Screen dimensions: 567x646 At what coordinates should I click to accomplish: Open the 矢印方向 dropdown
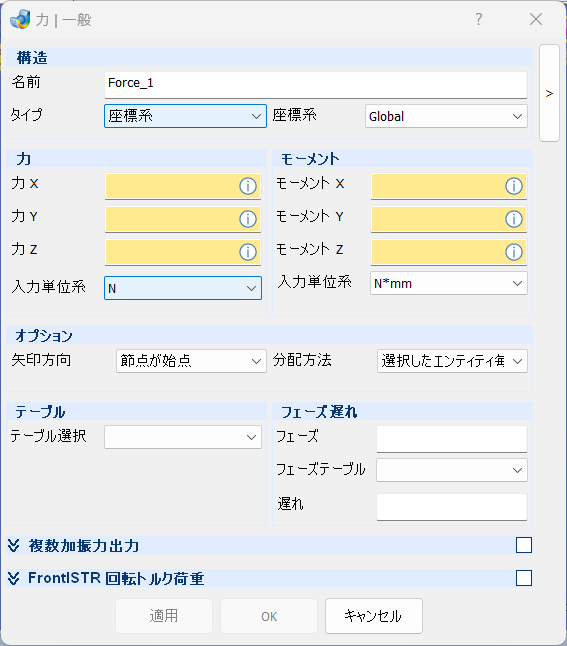point(191,361)
